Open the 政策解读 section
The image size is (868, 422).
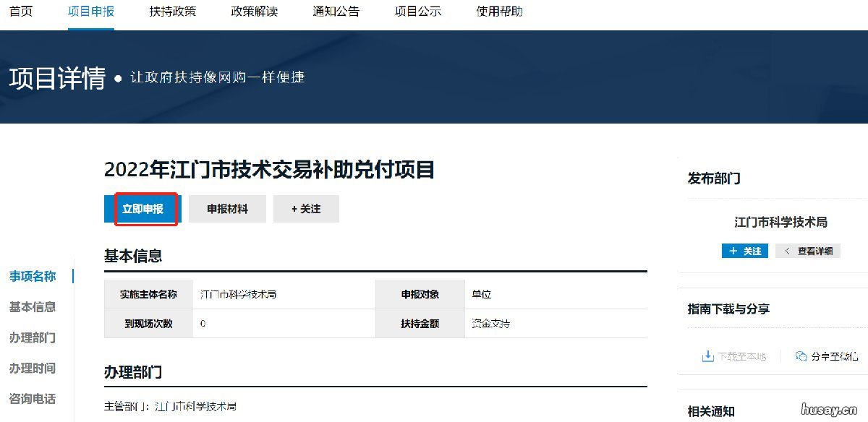pos(253,11)
